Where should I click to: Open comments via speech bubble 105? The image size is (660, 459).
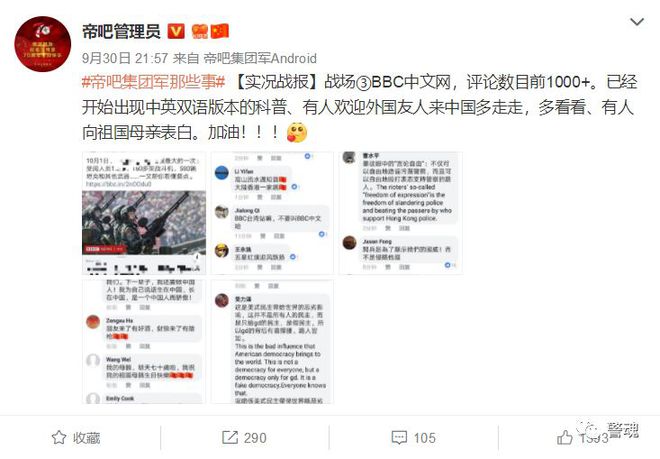[413, 438]
